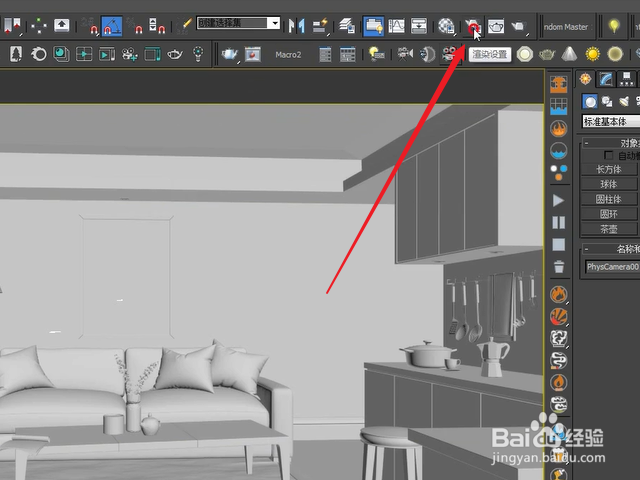Open the Layer Explorer stacked sheets icon
This screenshot has width=640, height=480.
tap(347, 26)
